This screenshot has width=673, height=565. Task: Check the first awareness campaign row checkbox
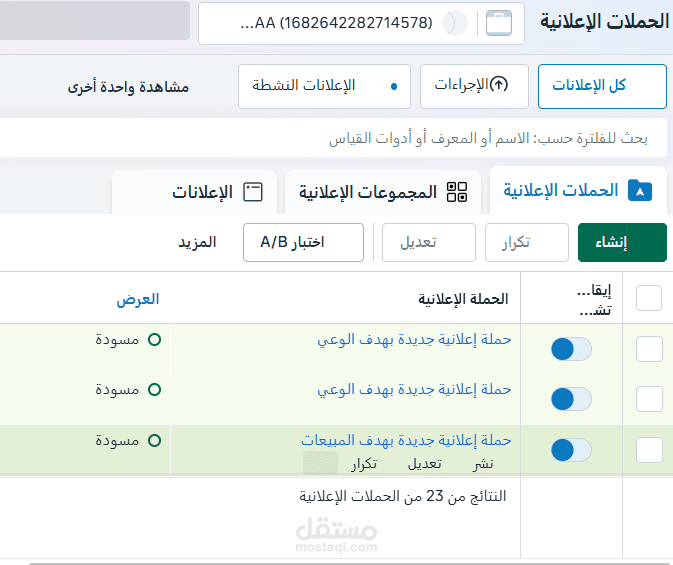point(649,349)
